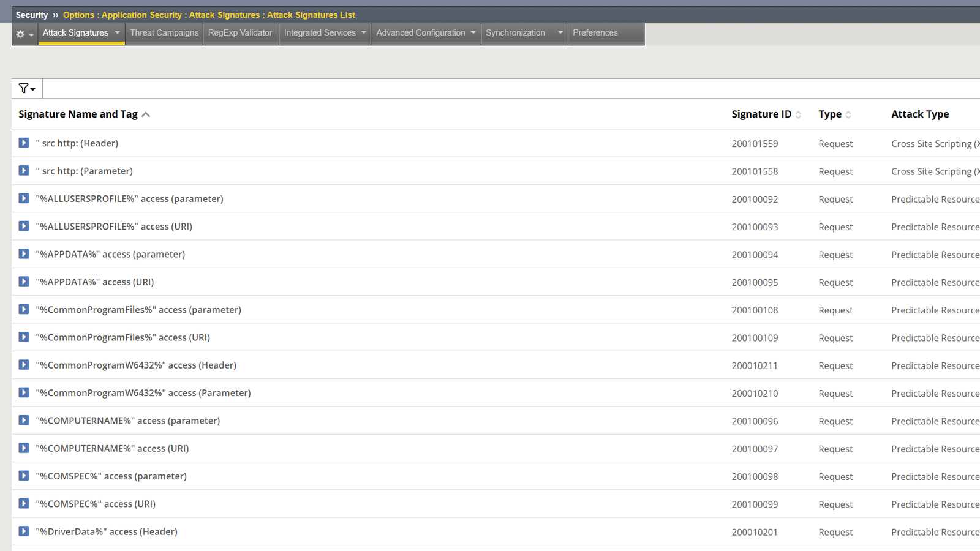Open the filter funnel dropdown
Viewport: 980px width, 551px height.
tap(27, 89)
